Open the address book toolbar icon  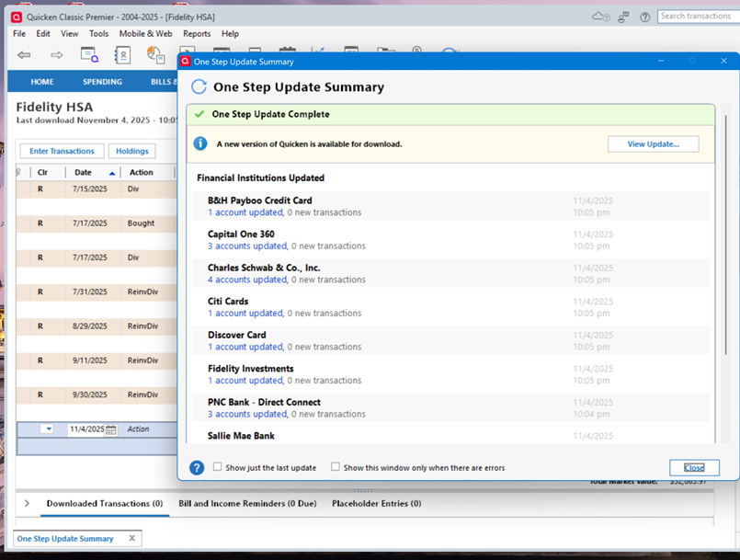pos(122,55)
